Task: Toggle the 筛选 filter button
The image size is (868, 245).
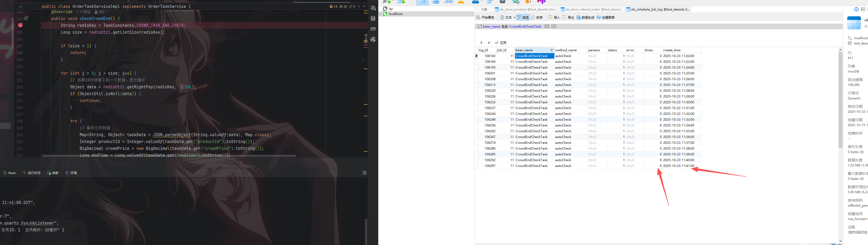Action: 523,18
